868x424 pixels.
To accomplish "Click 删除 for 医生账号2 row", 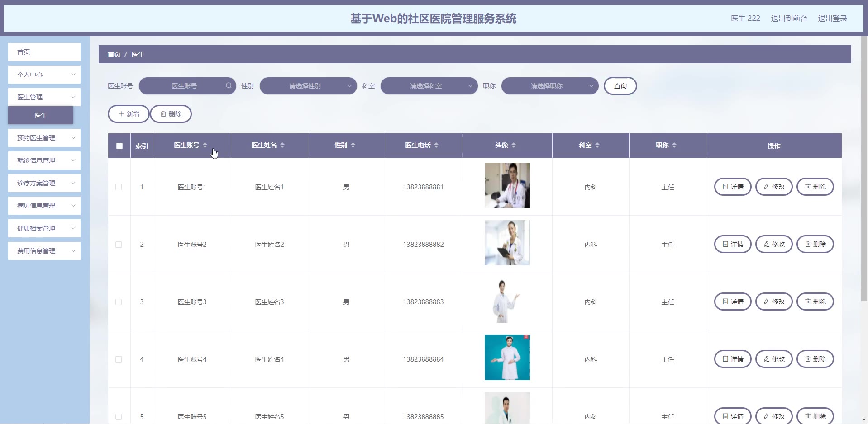I will click(x=815, y=244).
